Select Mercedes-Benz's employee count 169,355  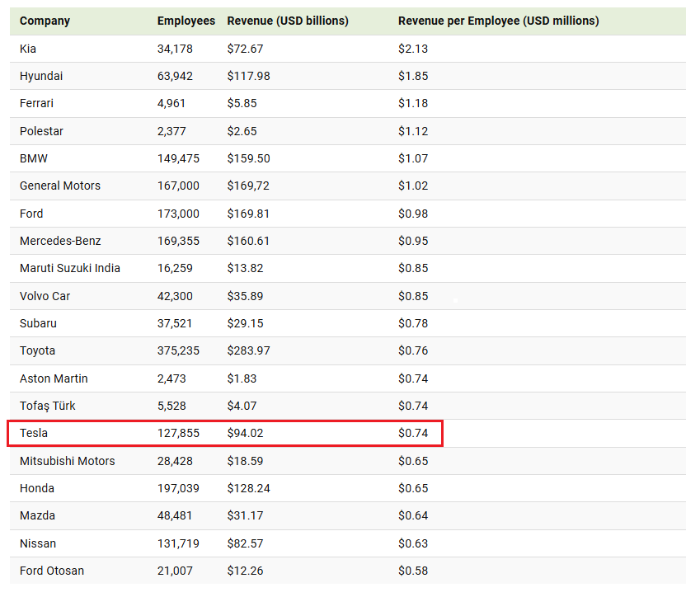[178, 241]
